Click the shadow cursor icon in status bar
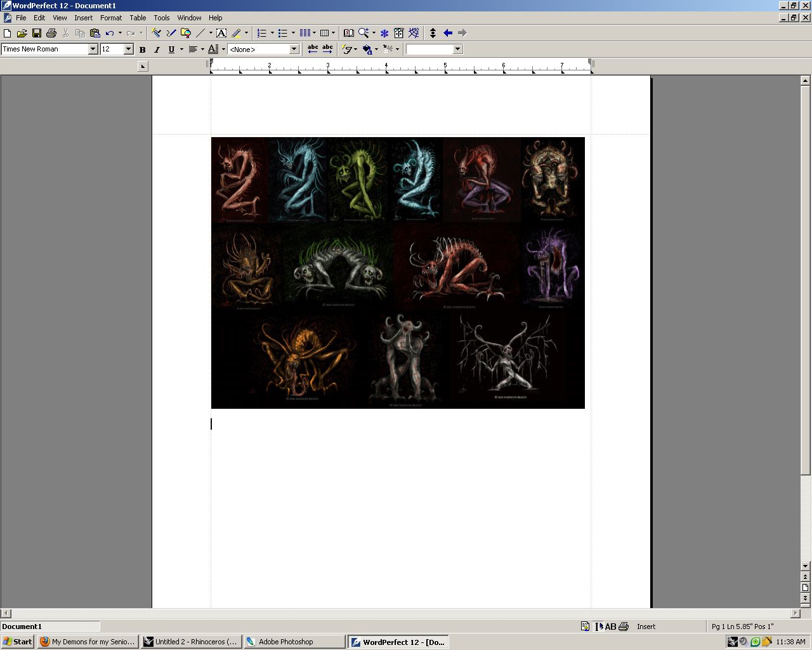 (x=598, y=627)
